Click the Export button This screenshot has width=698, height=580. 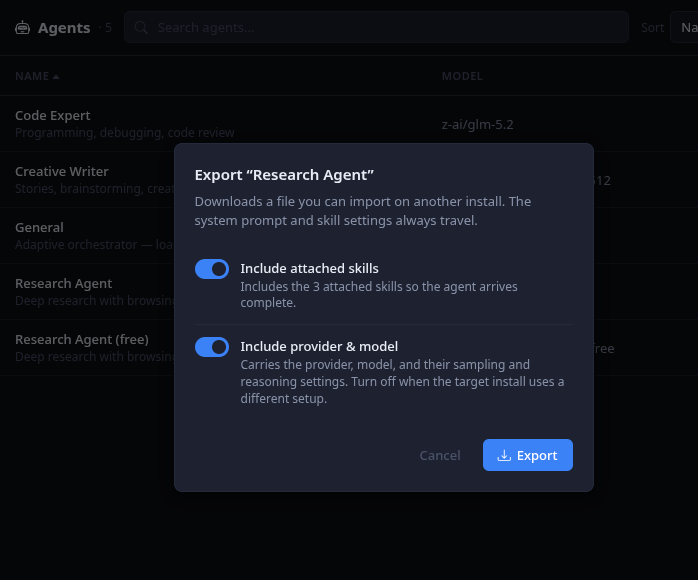(528, 455)
